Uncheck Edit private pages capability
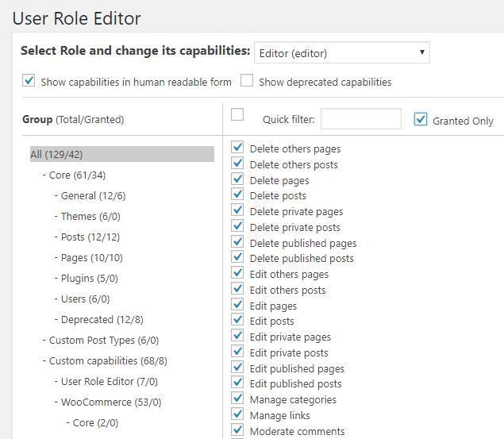Viewport: 504px width, 439px height. pos(237,336)
